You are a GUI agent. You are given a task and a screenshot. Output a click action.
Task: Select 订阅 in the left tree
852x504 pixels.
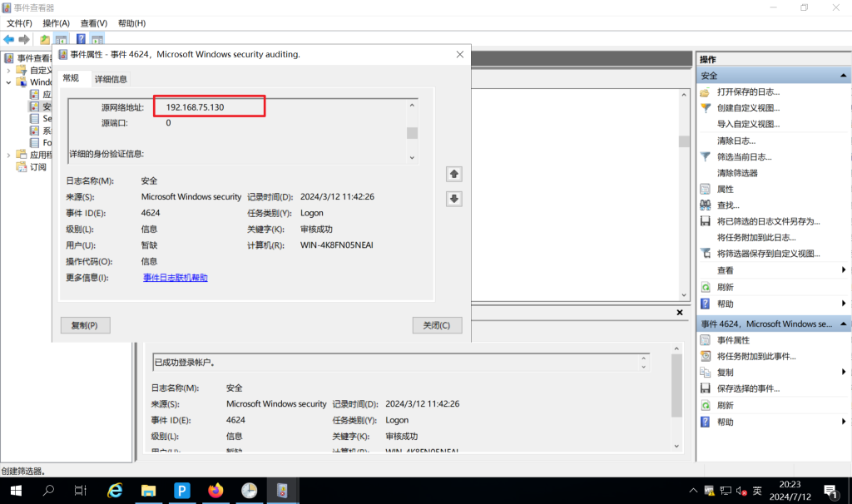37,167
